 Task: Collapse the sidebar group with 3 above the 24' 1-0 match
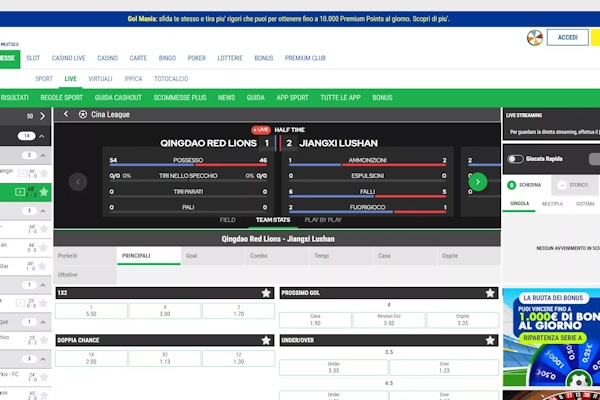(43, 359)
